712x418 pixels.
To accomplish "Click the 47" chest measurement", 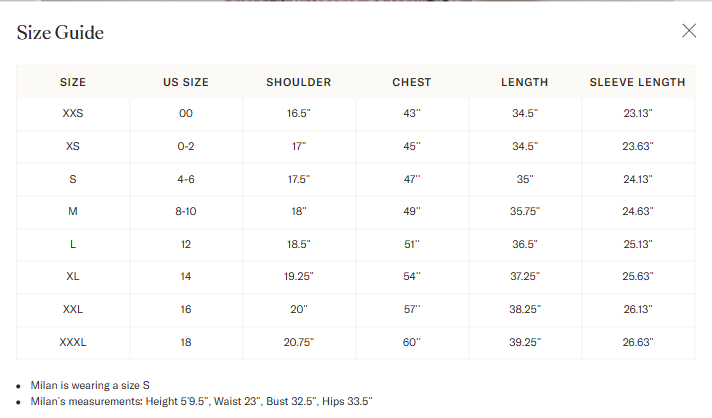I will [412, 179].
